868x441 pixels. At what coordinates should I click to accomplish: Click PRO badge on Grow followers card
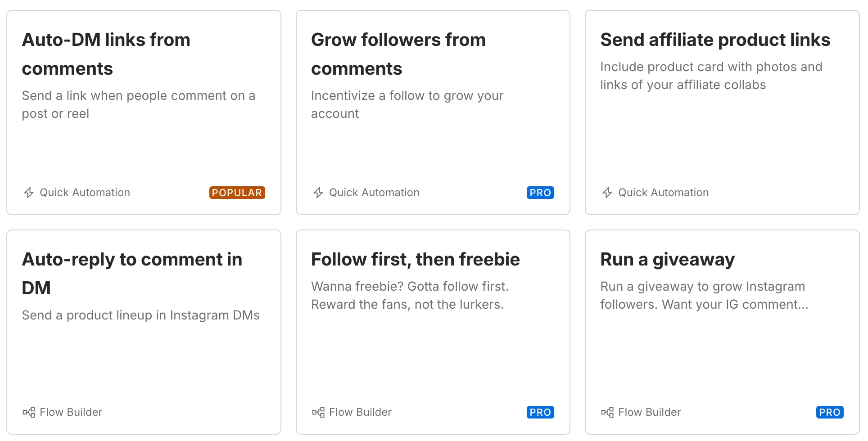[540, 193]
